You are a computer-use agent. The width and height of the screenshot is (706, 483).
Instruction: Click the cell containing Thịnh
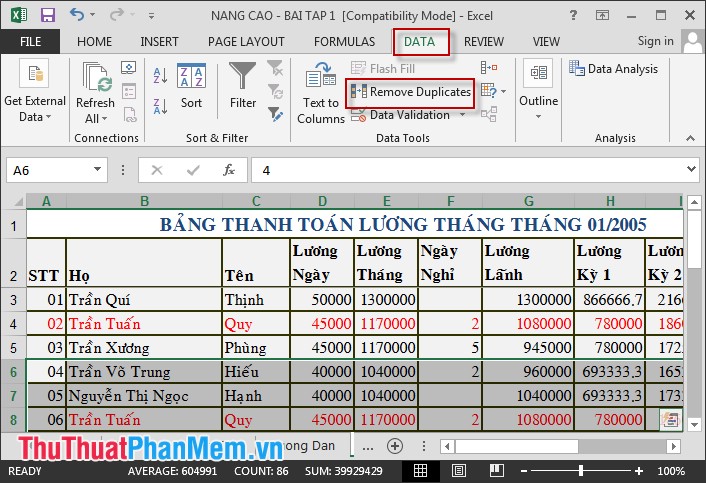(256, 300)
